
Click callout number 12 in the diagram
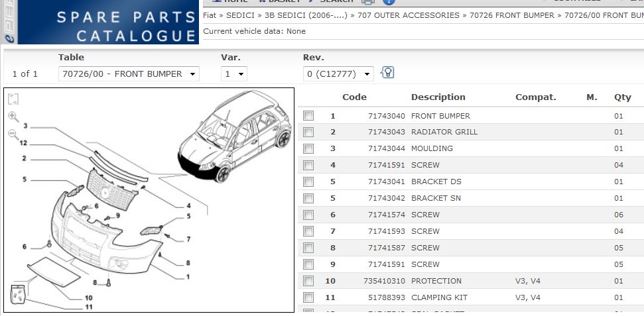23,143
